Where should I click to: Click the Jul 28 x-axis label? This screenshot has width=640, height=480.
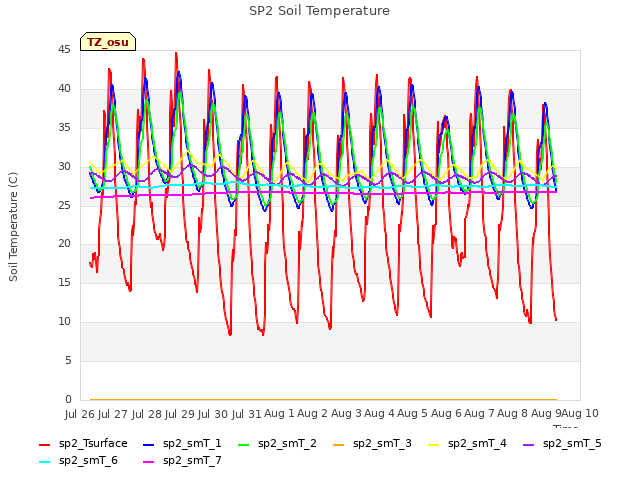(x=147, y=414)
